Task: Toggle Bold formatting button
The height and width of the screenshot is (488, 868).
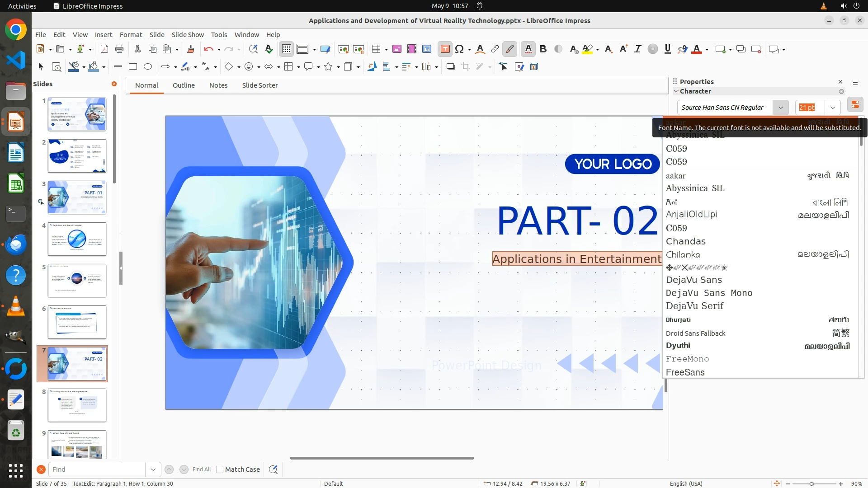Action: (x=543, y=49)
